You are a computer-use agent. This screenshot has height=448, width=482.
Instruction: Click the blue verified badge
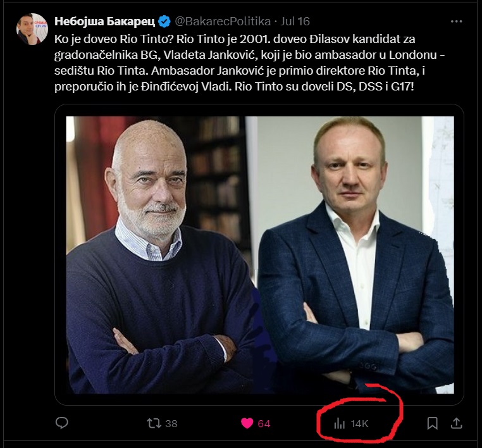164,22
